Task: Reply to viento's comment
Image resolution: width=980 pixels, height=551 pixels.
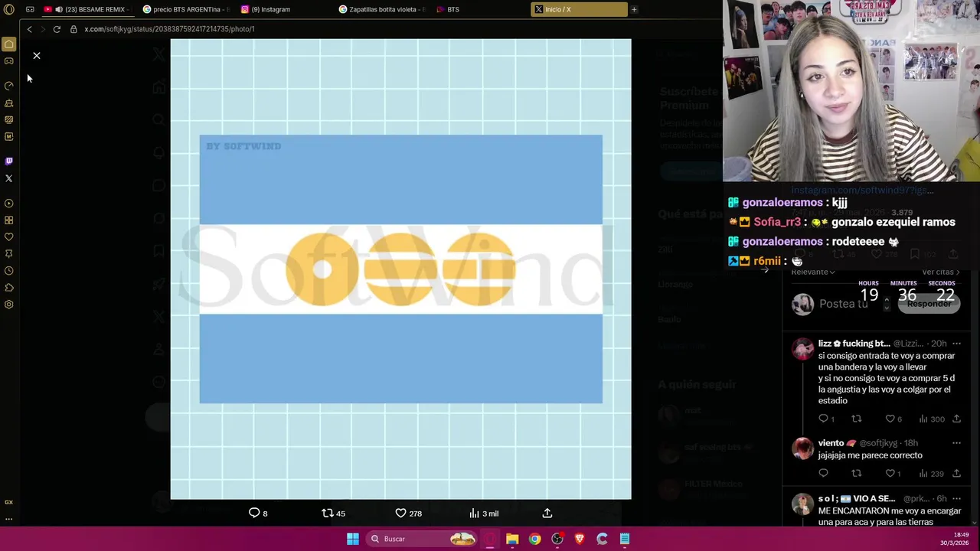Action: pos(823,474)
